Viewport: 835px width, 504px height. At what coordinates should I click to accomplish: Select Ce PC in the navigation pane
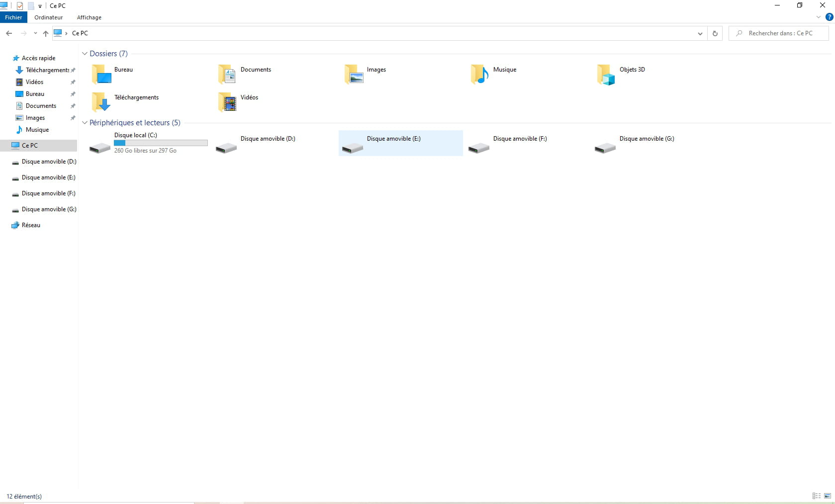click(38, 146)
